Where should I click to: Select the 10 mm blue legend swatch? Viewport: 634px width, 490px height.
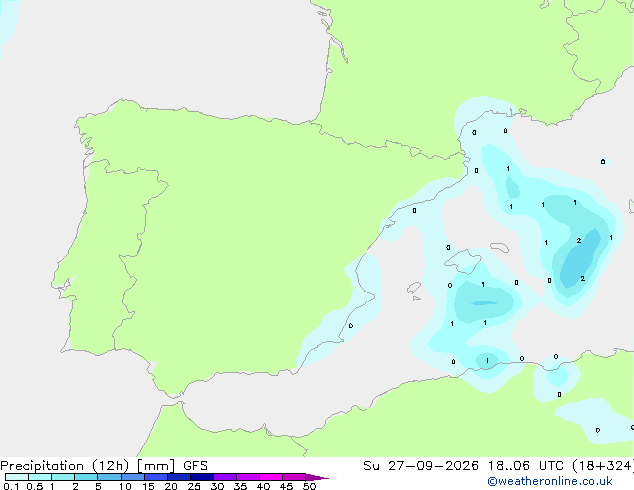pos(132,477)
